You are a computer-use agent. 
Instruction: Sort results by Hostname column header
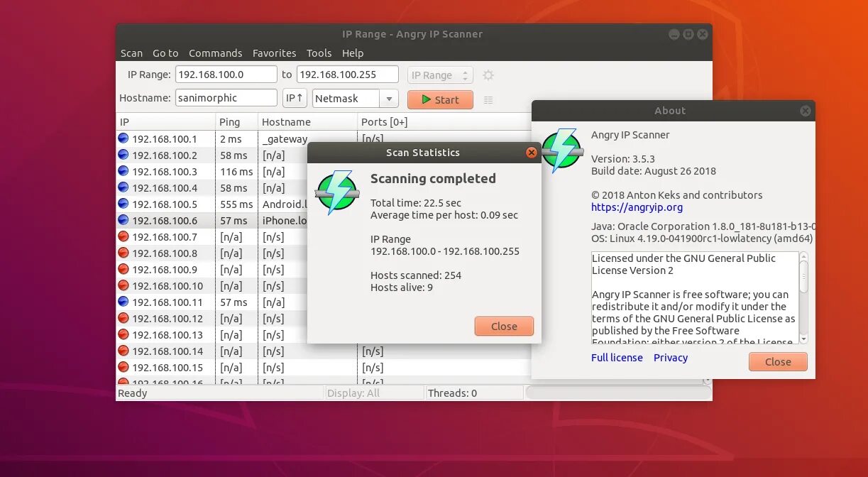click(x=307, y=122)
